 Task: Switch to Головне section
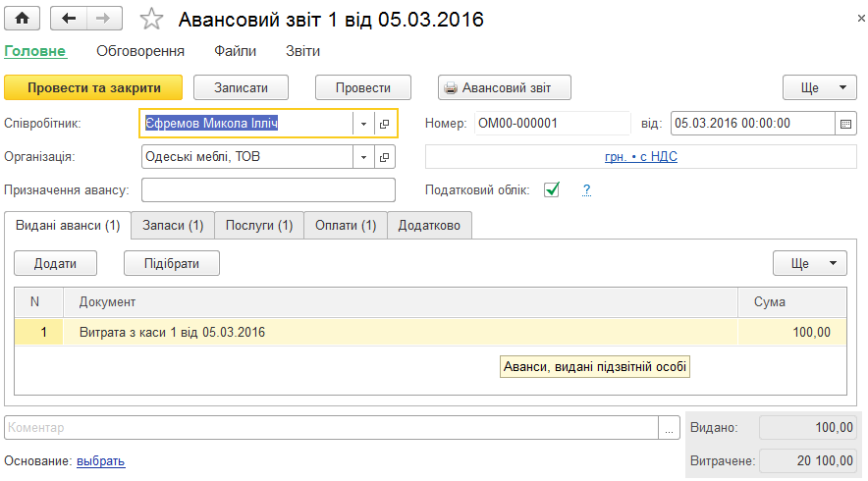pyautogui.click(x=35, y=51)
